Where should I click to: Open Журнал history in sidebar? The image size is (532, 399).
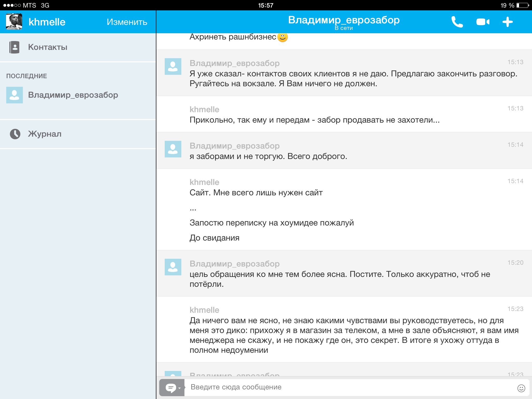45,134
